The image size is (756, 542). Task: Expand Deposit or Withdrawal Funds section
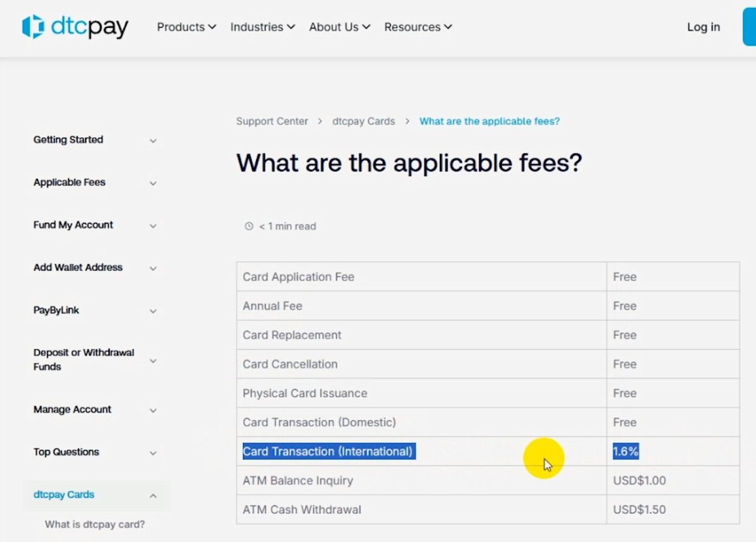[153, 360]
